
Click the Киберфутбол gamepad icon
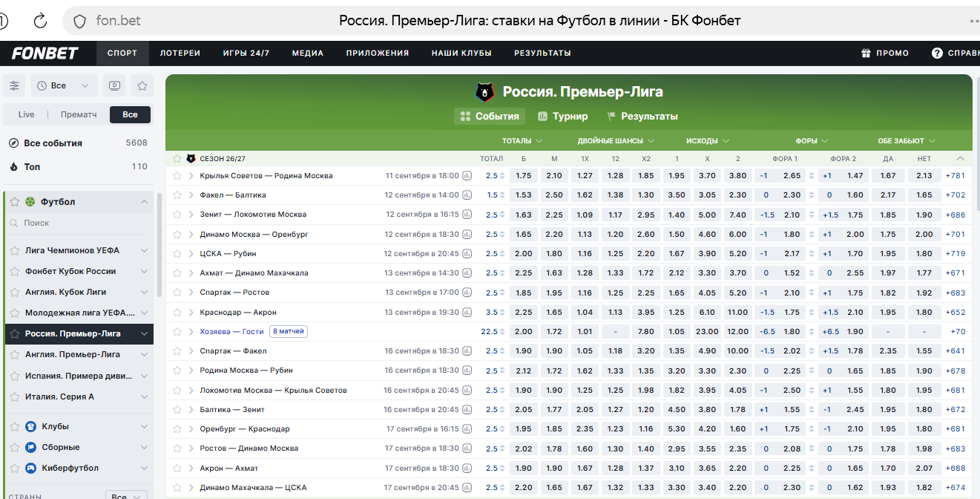[31, 468]
